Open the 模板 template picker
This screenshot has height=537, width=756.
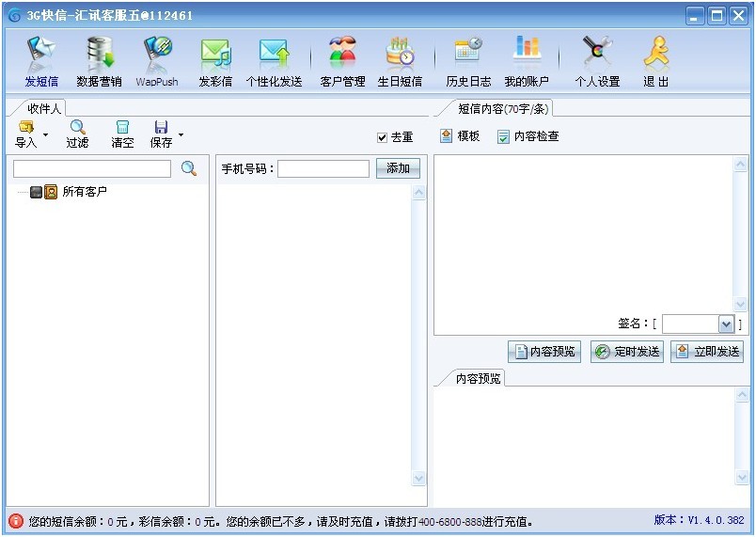(x=460, y=136)
